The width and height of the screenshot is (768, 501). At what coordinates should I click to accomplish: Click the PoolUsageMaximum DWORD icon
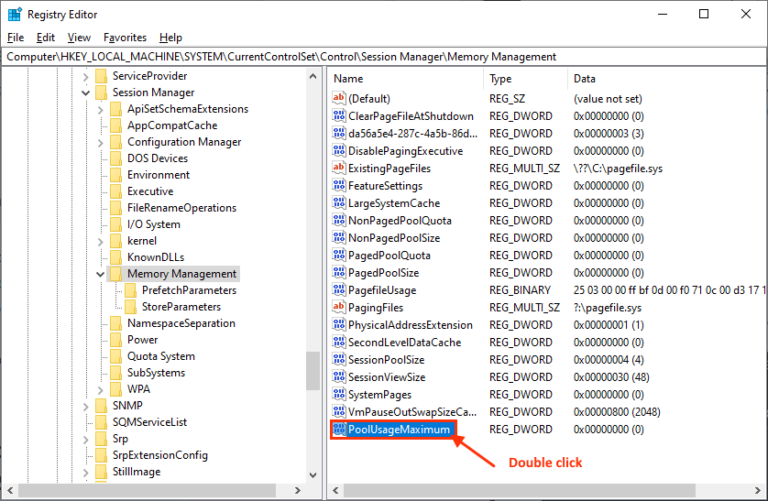(x=338, y=429)
